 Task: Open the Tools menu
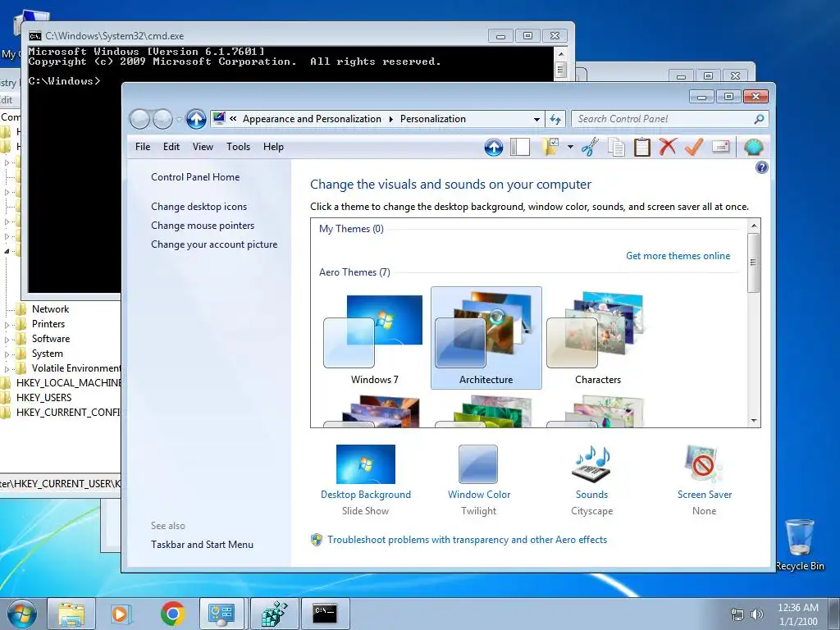point(238,147)
